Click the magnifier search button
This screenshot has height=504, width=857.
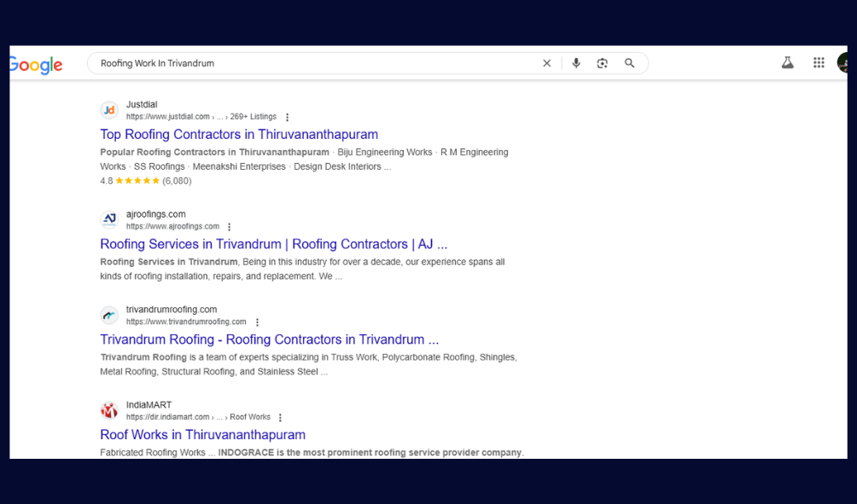pos(630,63)
